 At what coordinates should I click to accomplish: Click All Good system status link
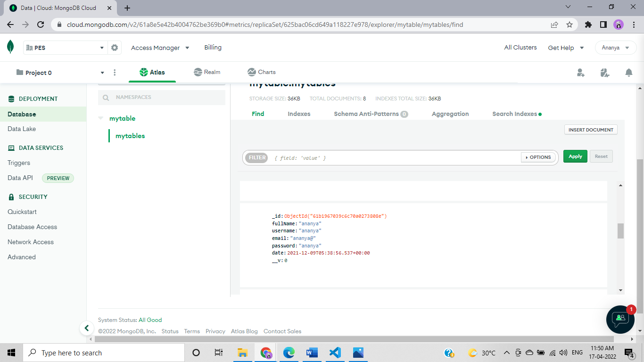click(x=150, y=320)
